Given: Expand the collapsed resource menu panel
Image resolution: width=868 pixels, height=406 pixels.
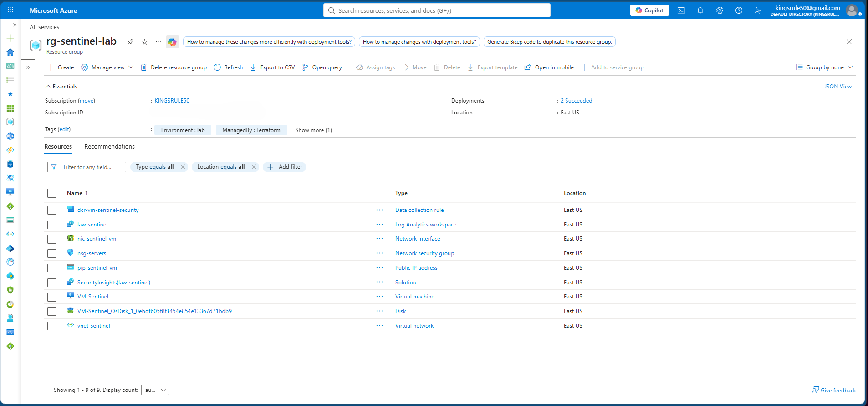Looking at the screenshot, I should tap(28, 67).
